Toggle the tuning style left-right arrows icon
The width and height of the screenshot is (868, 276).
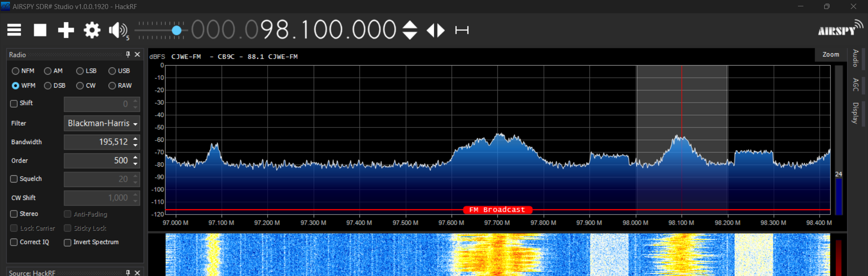coord(436,30)
